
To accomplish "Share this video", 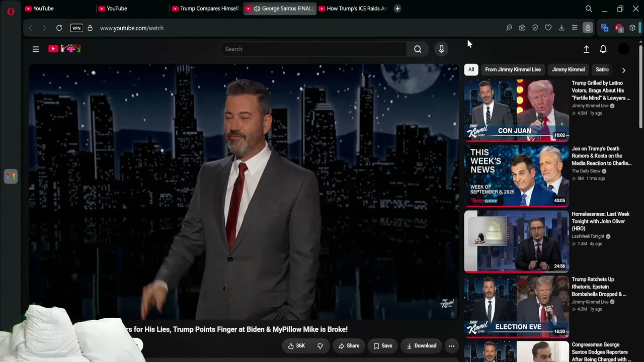I will (349, 346).
